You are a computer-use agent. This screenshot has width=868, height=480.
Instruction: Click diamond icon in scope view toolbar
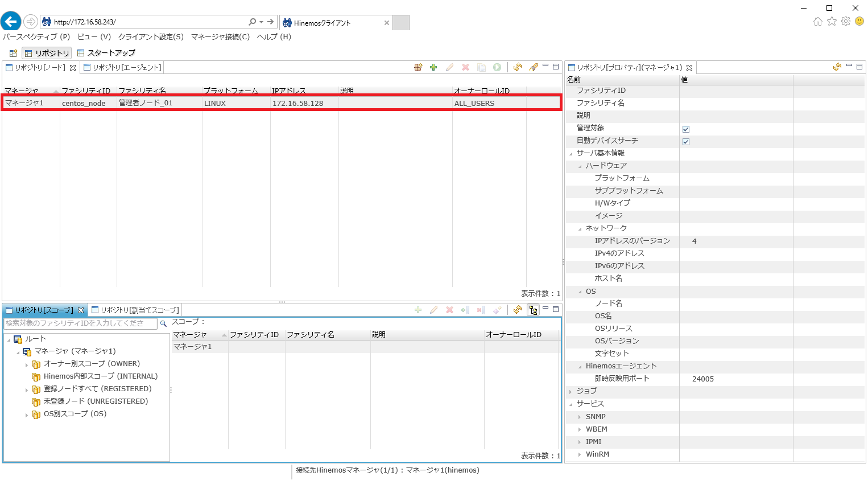point(497,310)
